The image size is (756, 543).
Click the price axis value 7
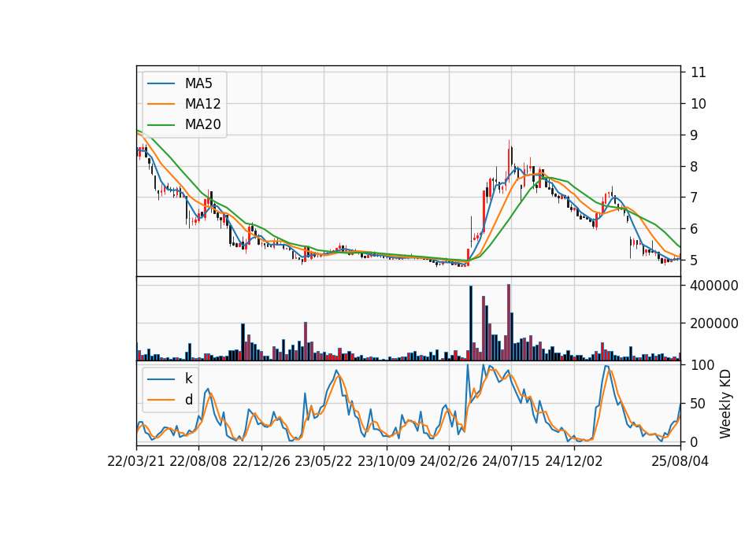695,198
